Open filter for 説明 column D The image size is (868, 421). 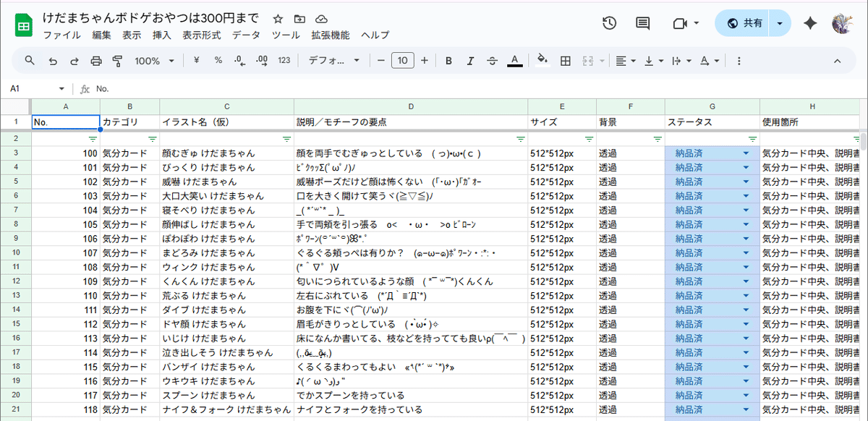click(x=521, y=138)
